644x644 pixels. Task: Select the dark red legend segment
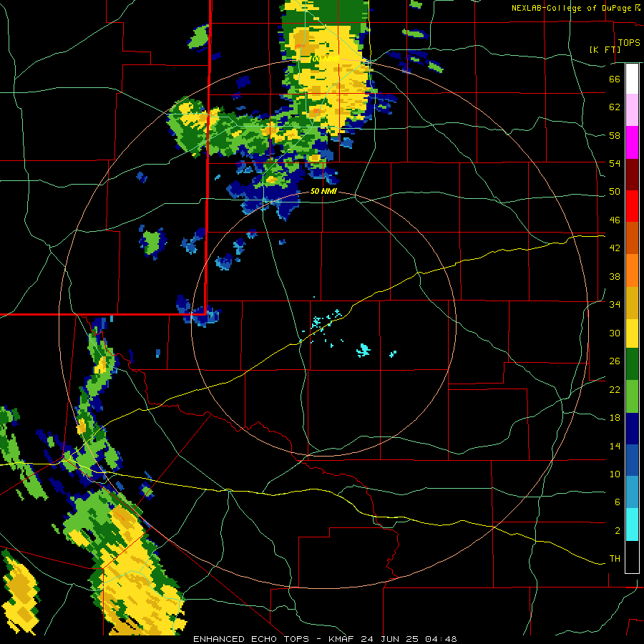(632, 174)
